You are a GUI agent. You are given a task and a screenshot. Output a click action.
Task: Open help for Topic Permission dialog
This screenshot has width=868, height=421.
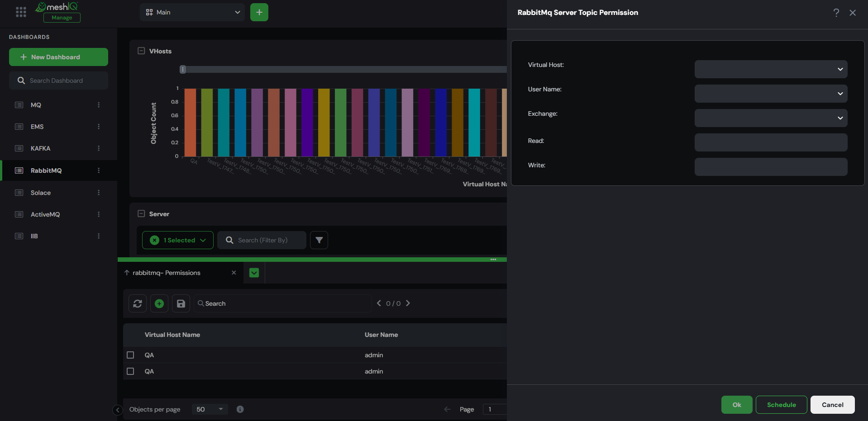836,13
